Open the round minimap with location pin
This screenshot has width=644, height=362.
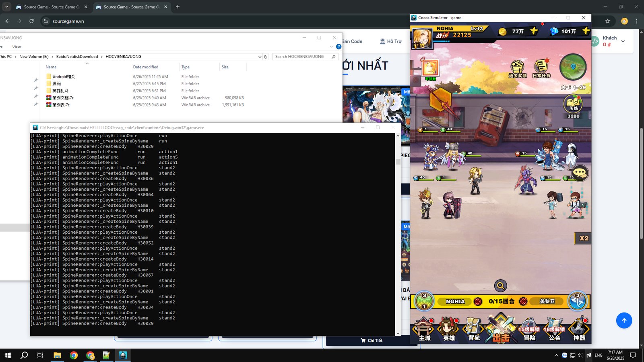tap(573, 67)
